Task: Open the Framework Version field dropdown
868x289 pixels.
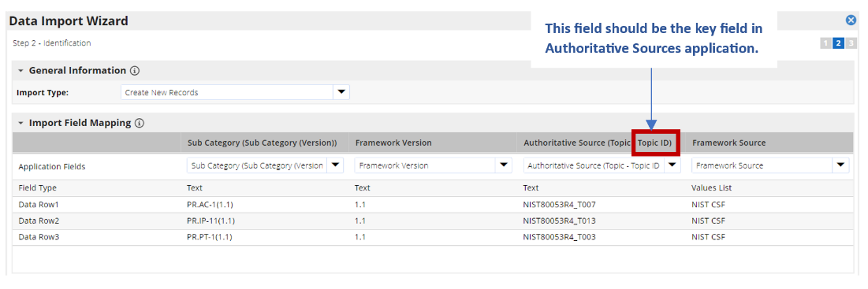Action: coord(503,165)
